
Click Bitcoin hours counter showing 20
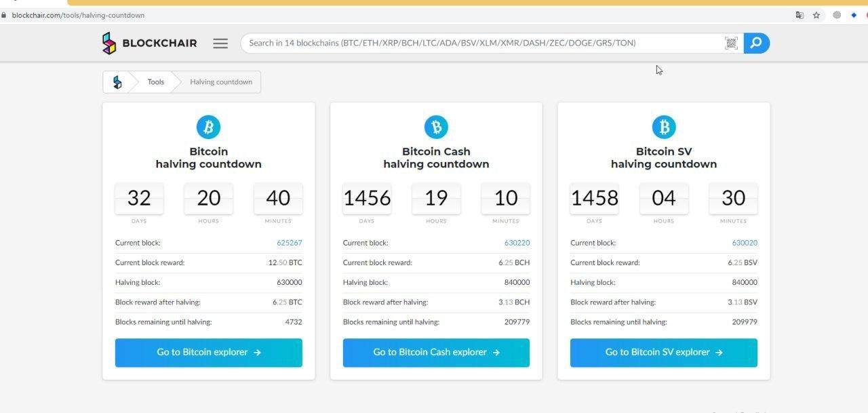coord(208,198)
